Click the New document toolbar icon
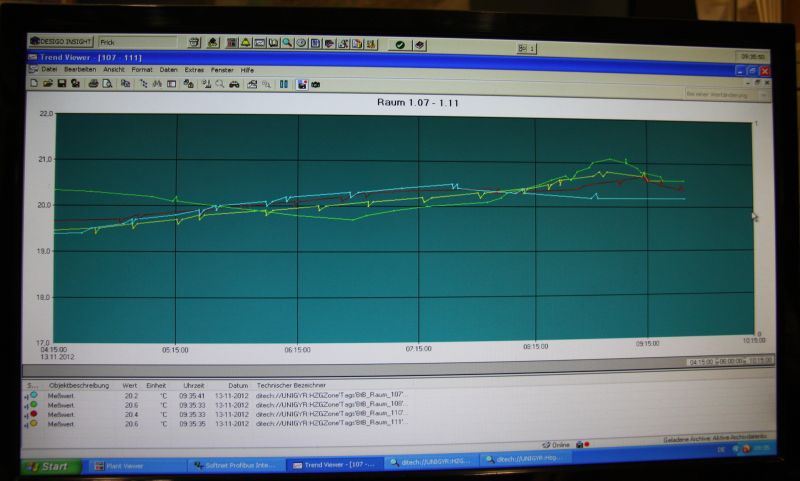Screen dimensions: 800x481 point(34,84)
